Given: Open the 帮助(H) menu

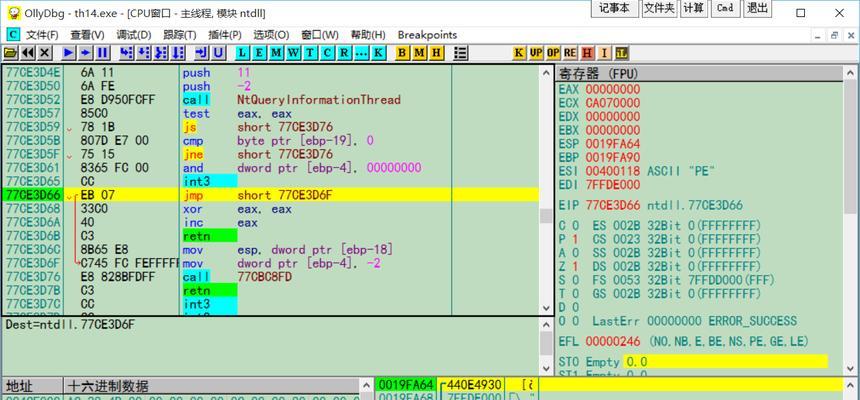Looking at the screenshot, I should (x=368, y=35).
